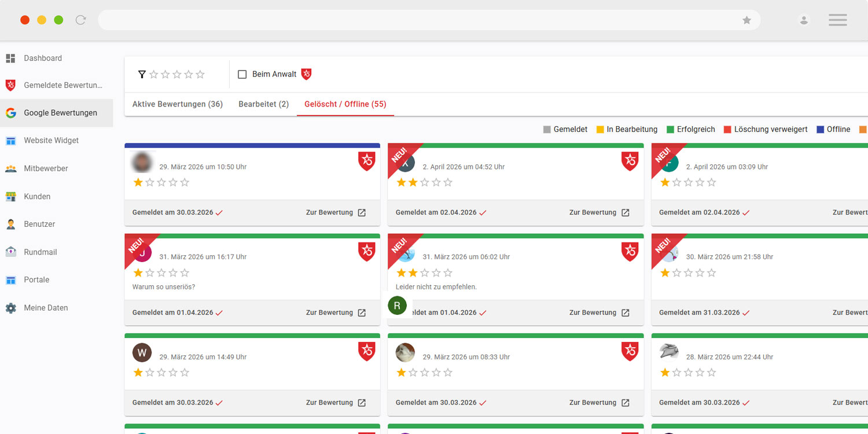This screenshot has height=434, width=868.
Task: Click shield badge on 29. März 08:33 review
Action: coord(630,352)
